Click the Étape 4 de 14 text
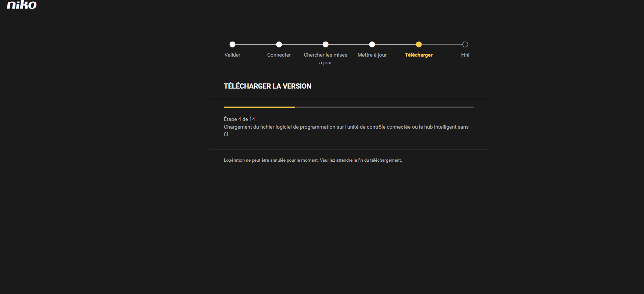 pyautogui.click(x=239, y=119)
